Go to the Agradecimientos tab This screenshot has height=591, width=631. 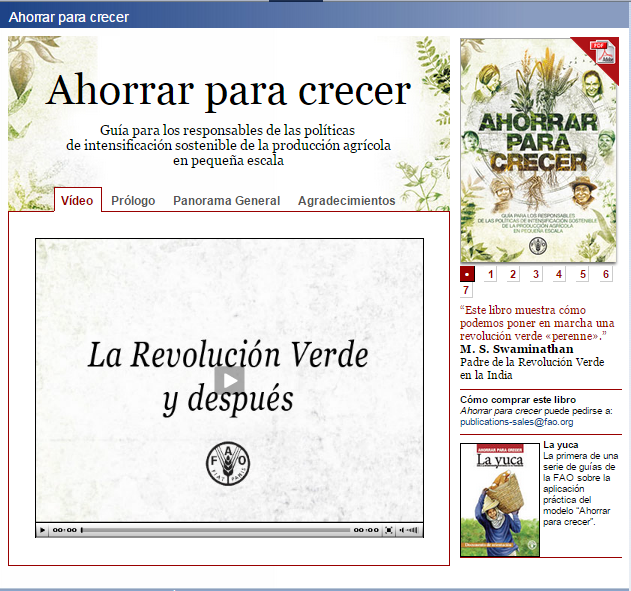(346, 200)
